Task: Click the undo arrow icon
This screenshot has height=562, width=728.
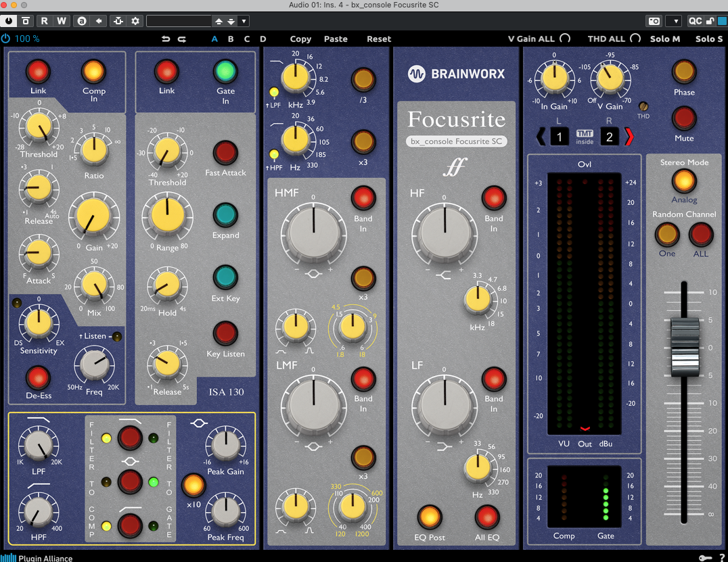Action: coord(166,39)
